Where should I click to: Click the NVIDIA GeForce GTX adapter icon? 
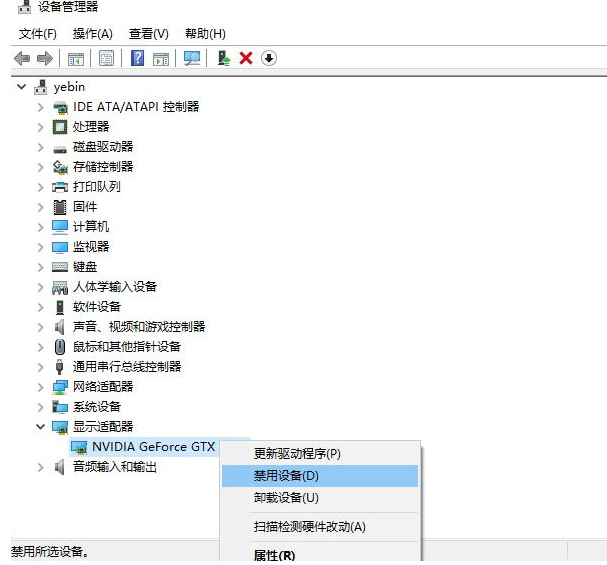79,447
